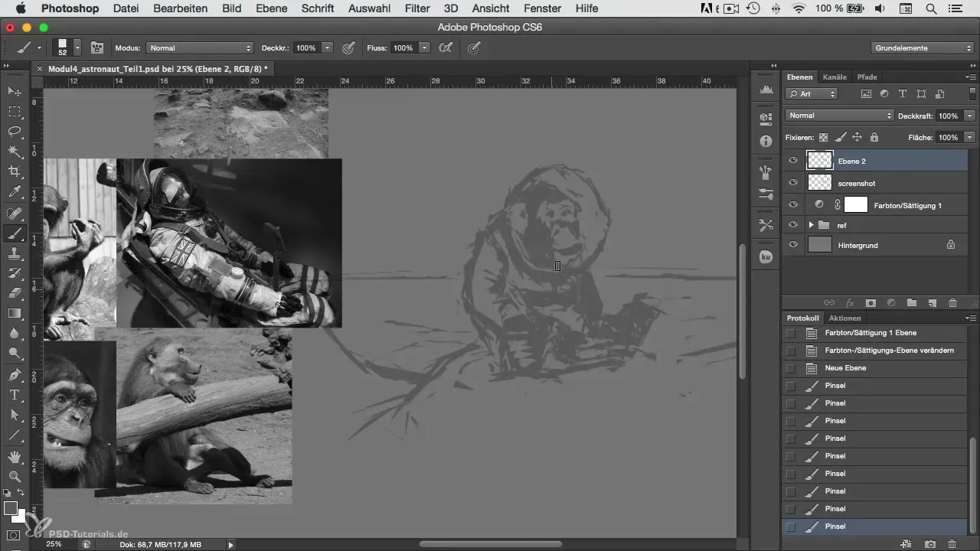Open the Ebene menu
The width and height of the screenshot is (980, 551).
tap(271, 8)
